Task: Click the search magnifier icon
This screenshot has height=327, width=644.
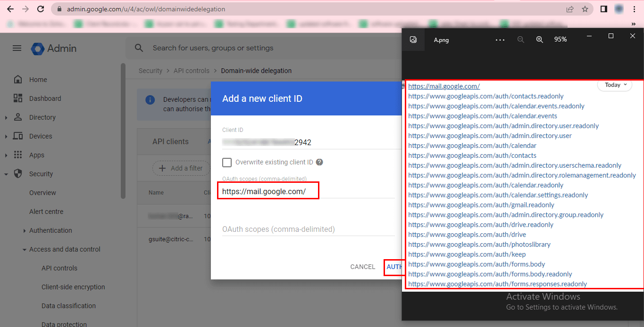Action: tap(139, 48)
